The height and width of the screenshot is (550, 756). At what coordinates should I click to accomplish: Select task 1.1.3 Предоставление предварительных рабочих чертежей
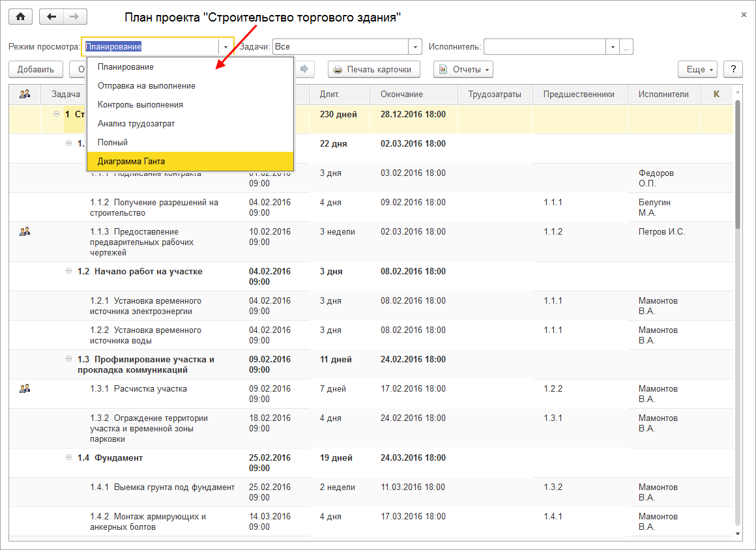point(142,242)
